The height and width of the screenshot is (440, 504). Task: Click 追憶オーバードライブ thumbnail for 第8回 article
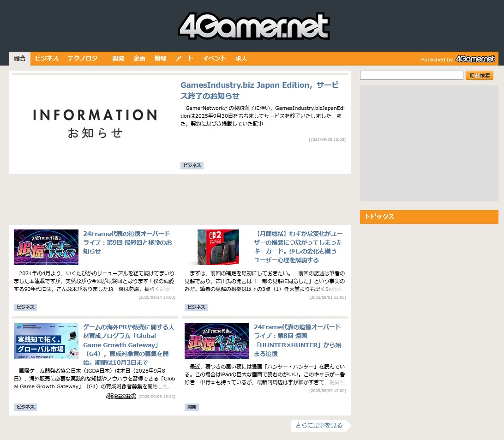[217, 341]
